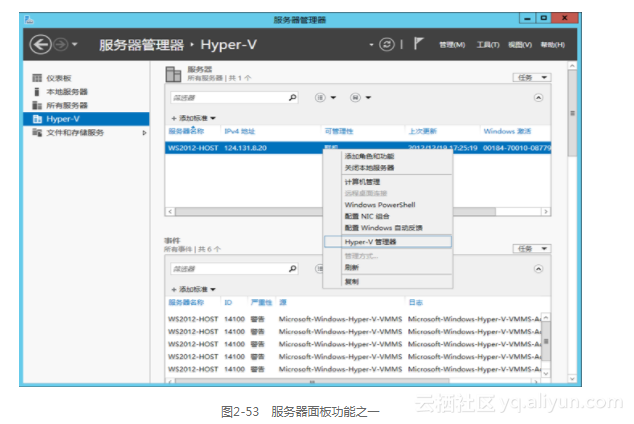Image resolution: width=634 pixels, height=424 pixels.
Task: Sort by Windows 激活 column
Action: tap(507, 131)
